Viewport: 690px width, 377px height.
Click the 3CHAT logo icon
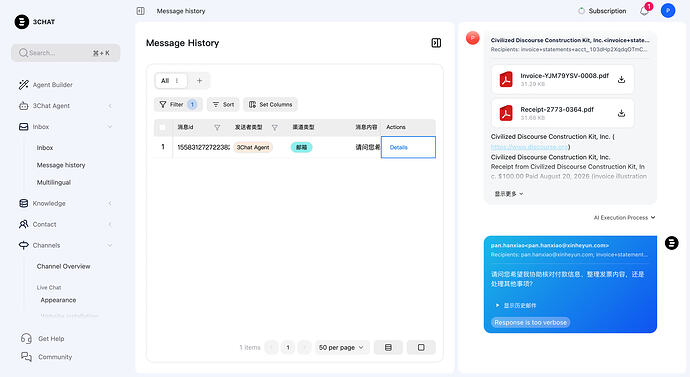click(x=22, y=22)
